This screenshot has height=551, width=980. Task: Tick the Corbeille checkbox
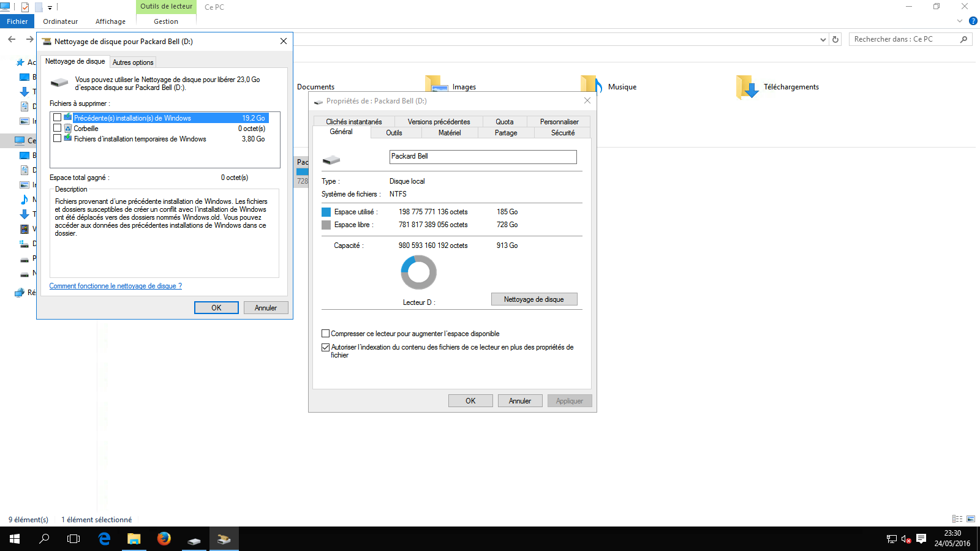(x=58, y=128)
